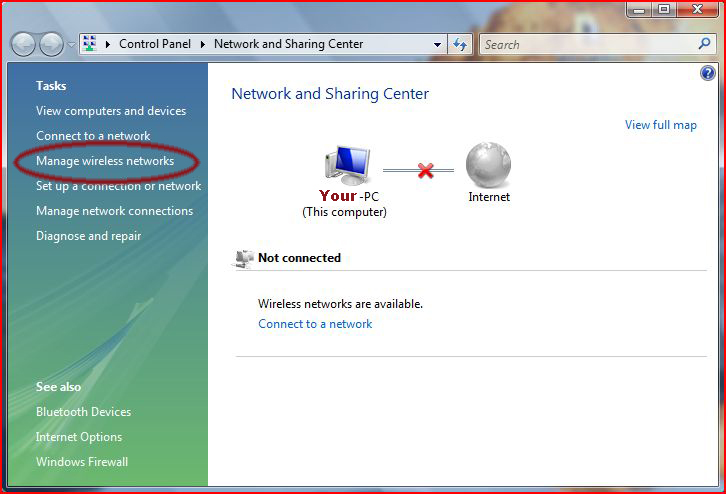Select Control Panel in the address breadcrumb
Screen dimensions: 726x494
155,44
